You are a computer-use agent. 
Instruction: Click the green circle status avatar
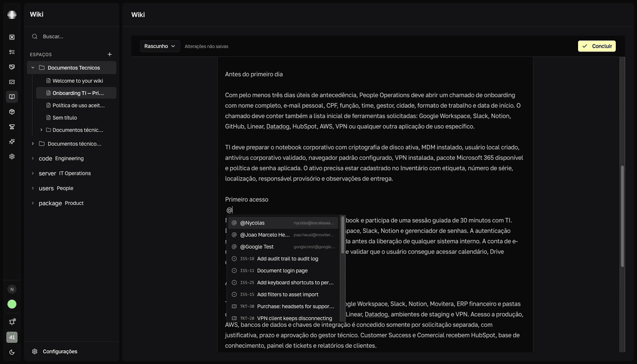tap(12, 304)
